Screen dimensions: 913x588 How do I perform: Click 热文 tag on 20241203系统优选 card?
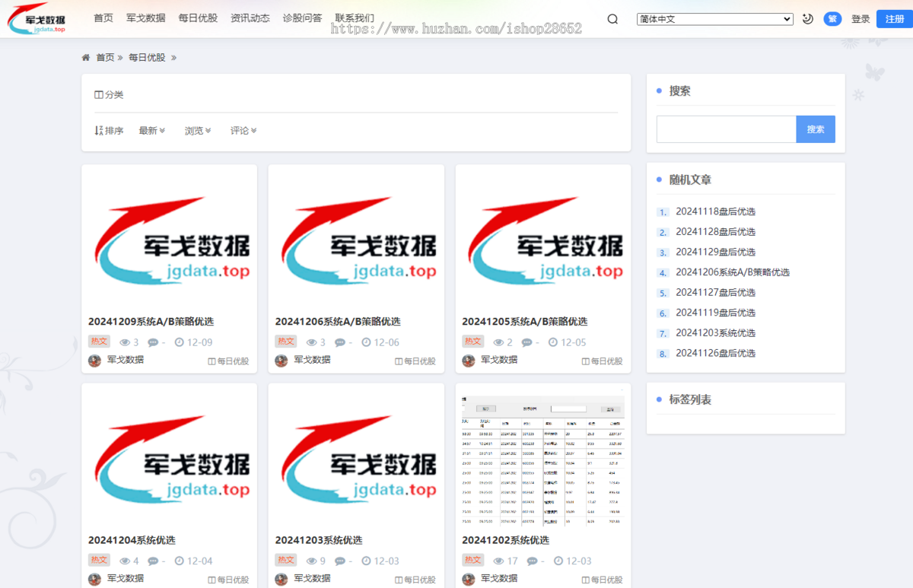(x=286, y=560)
